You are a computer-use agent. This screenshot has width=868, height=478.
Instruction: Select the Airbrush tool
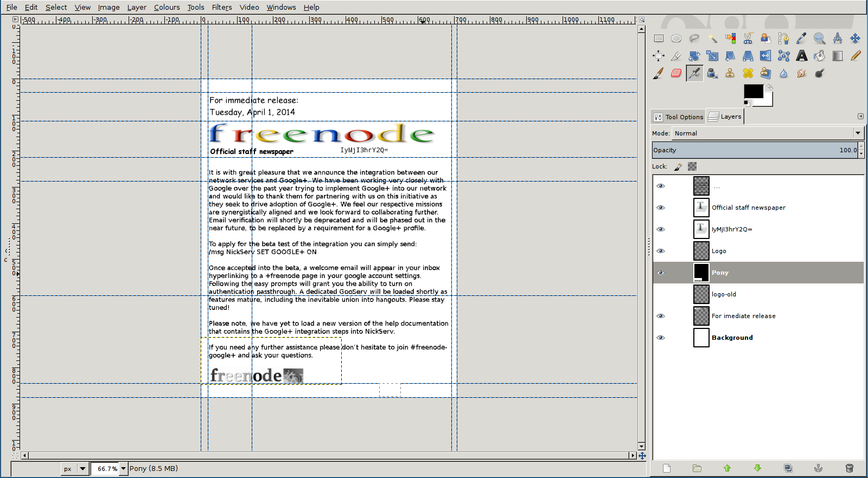coord(694,73)
